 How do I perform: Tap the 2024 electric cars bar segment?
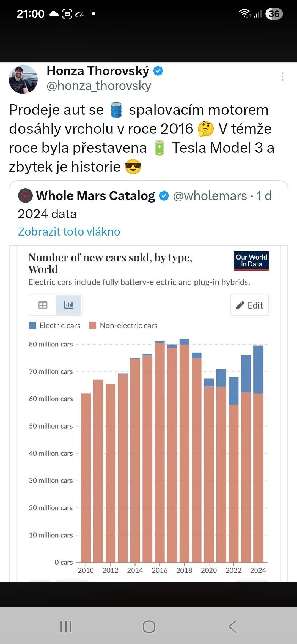(258, 369)
